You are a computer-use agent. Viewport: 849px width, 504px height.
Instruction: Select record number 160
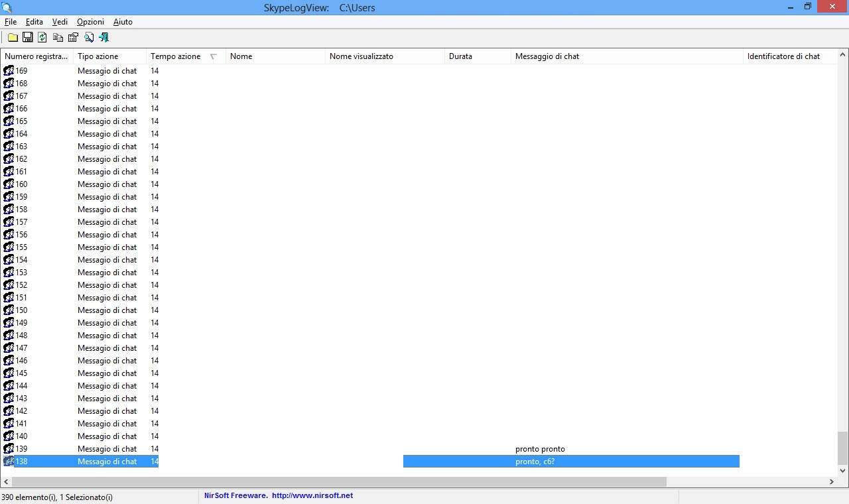21,184
